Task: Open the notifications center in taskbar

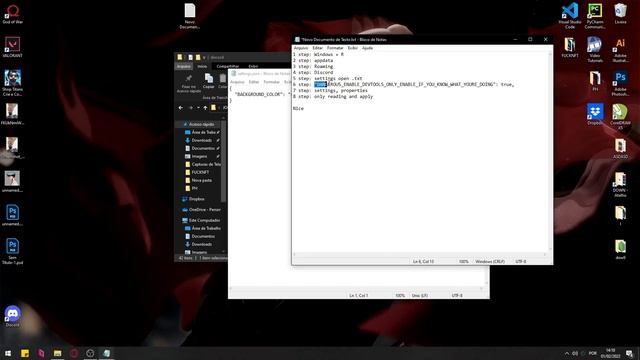Action: [630, 353]
